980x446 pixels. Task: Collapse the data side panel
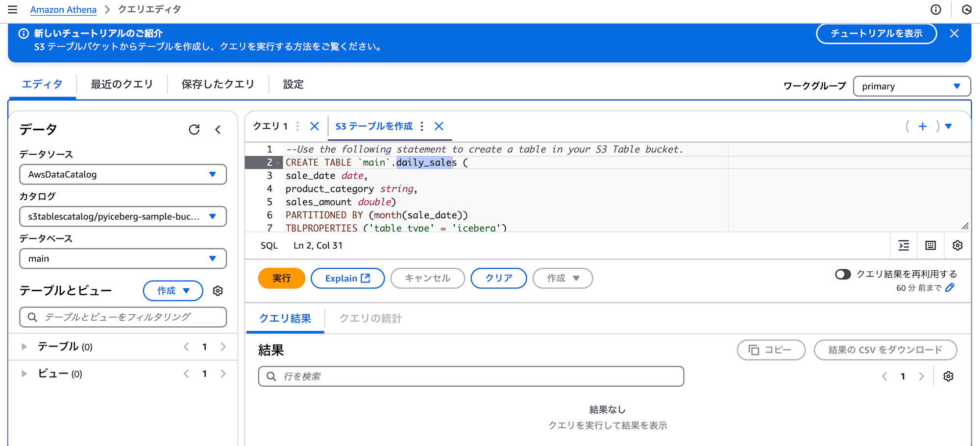pyautogui.click(x=218, y=129)
